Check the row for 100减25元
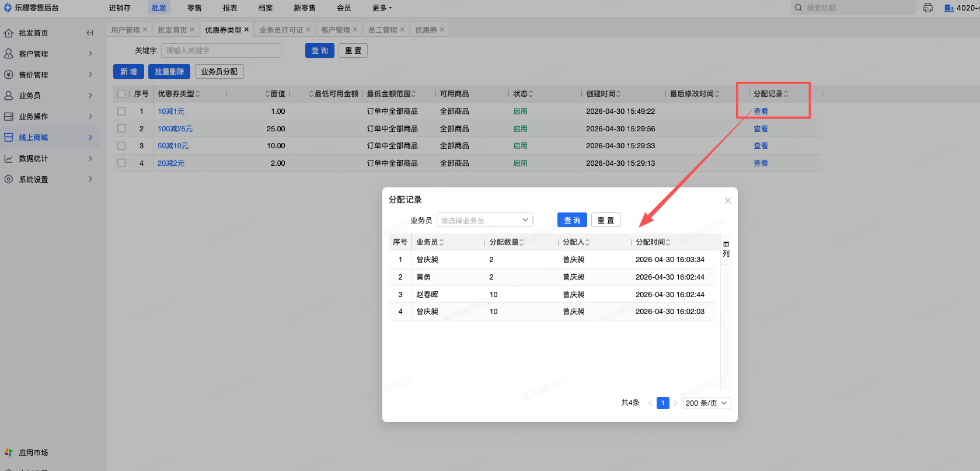980x471 pixels. pyautogui.click(x=121, y=128)
